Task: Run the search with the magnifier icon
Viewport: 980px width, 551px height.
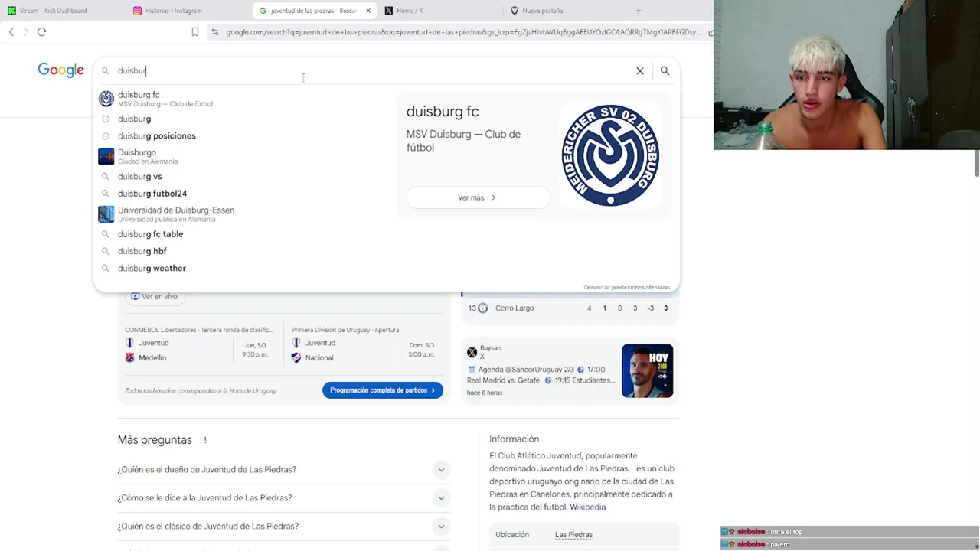Action: click(665, 70)
